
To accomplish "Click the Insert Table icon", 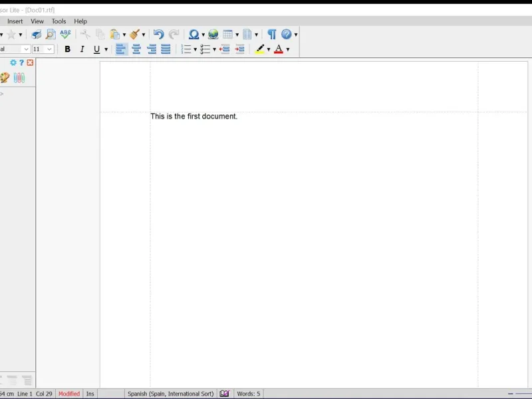I will 227,35.
